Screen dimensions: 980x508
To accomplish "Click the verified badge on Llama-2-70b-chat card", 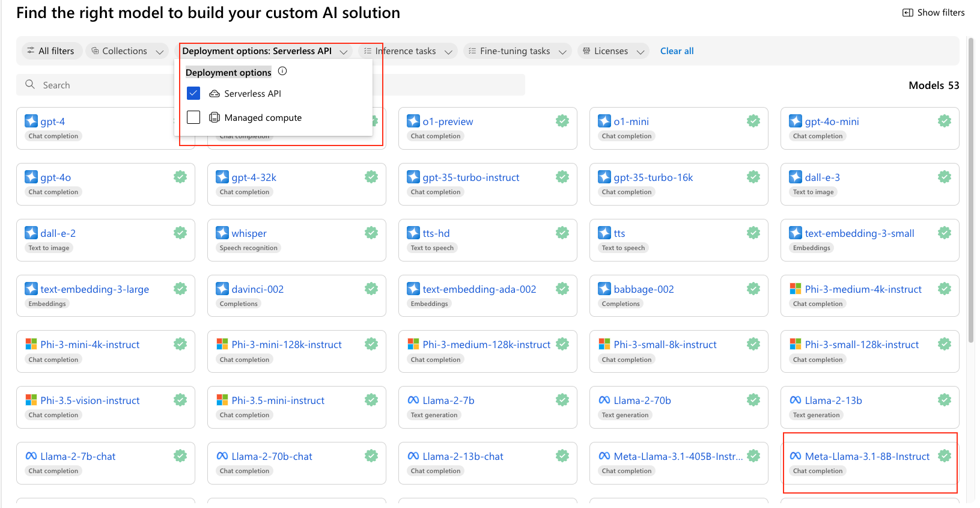I will click(371, 456).
